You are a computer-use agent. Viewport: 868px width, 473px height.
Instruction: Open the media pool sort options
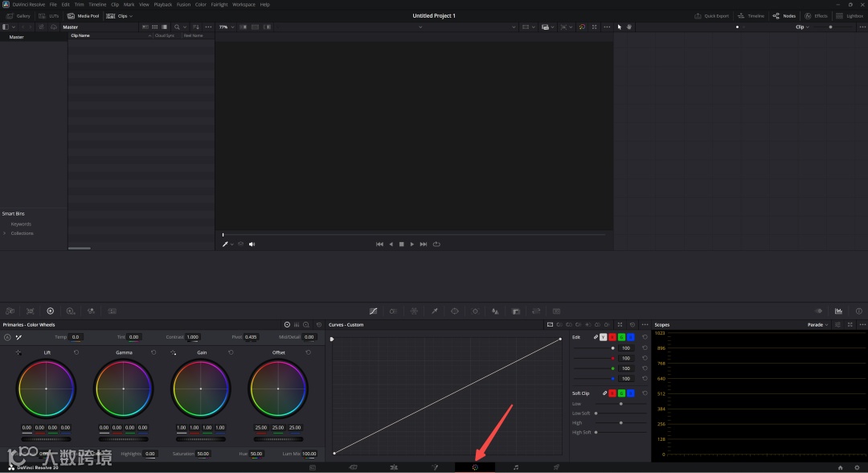point(196,27)
